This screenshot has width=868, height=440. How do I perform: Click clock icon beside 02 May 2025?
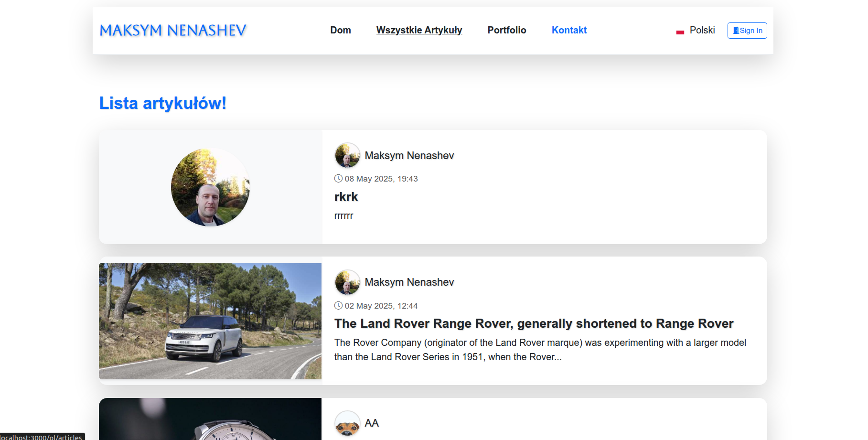click(x=338, y=306)
